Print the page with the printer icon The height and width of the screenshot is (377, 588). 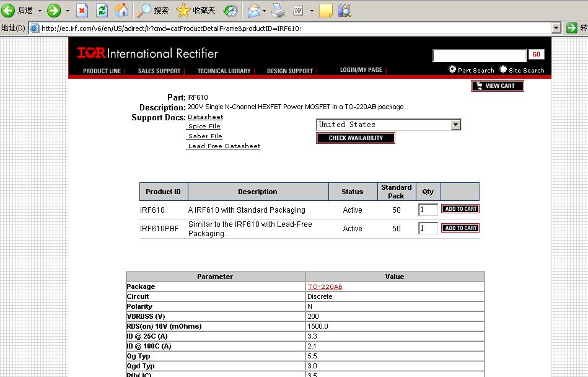pyautogui.click(x=278, y=10)
